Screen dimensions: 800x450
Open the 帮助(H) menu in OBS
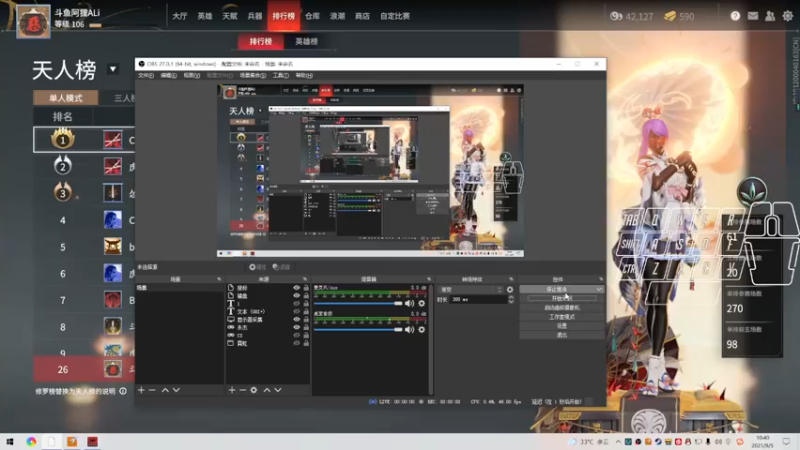point(304,76)
